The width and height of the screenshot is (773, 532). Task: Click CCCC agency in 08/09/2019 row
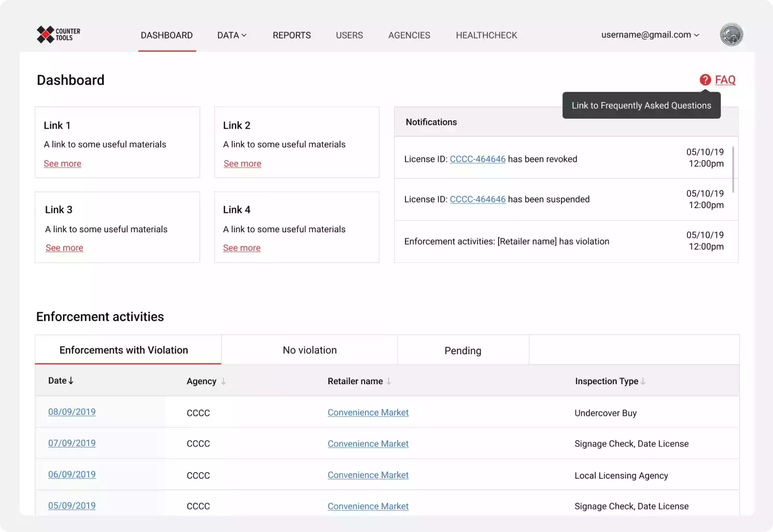[x=198, y=413]
